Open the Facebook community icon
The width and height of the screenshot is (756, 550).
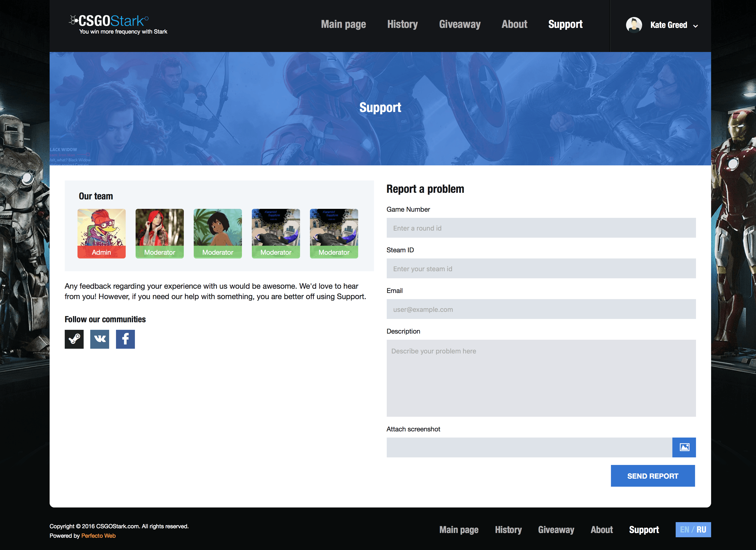(x=125, y=339)
